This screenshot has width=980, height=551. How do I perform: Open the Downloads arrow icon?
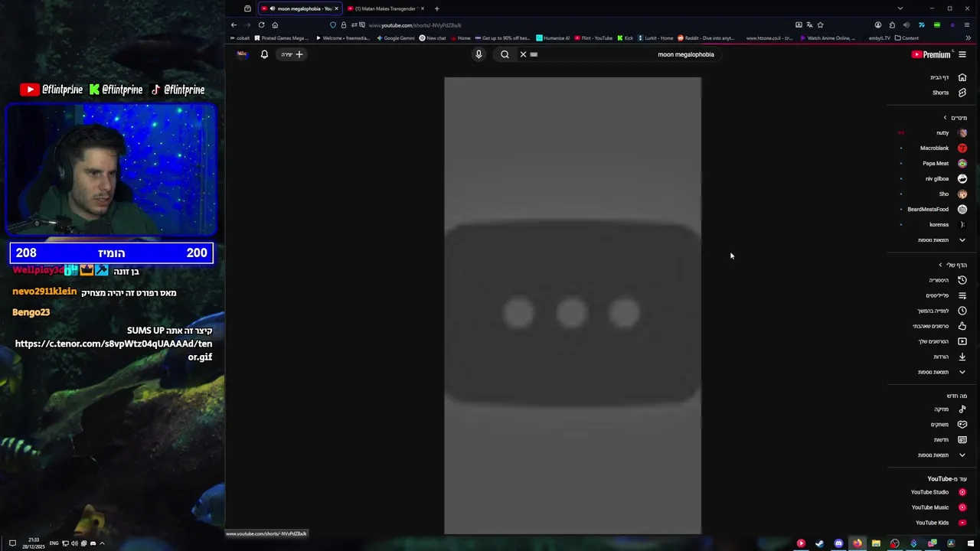(x=962, y=357)
